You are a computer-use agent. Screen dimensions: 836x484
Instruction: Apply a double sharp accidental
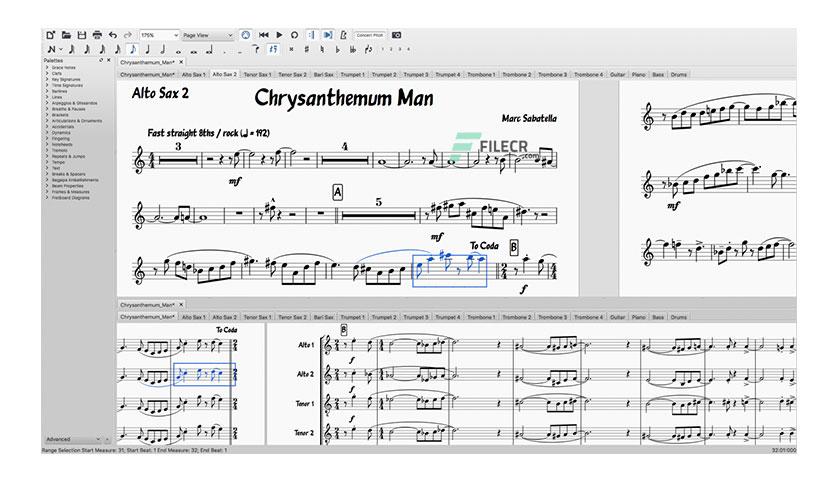coord(291,50)
